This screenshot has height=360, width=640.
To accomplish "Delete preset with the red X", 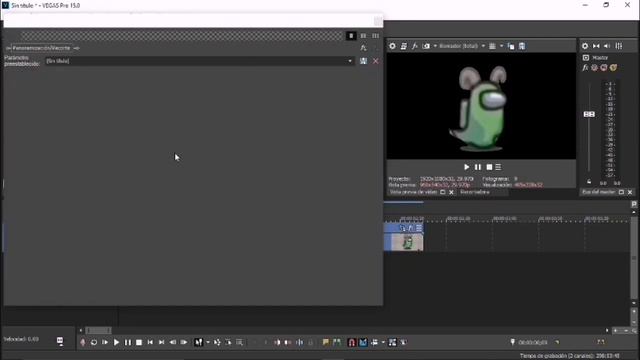I will (376, 61).
